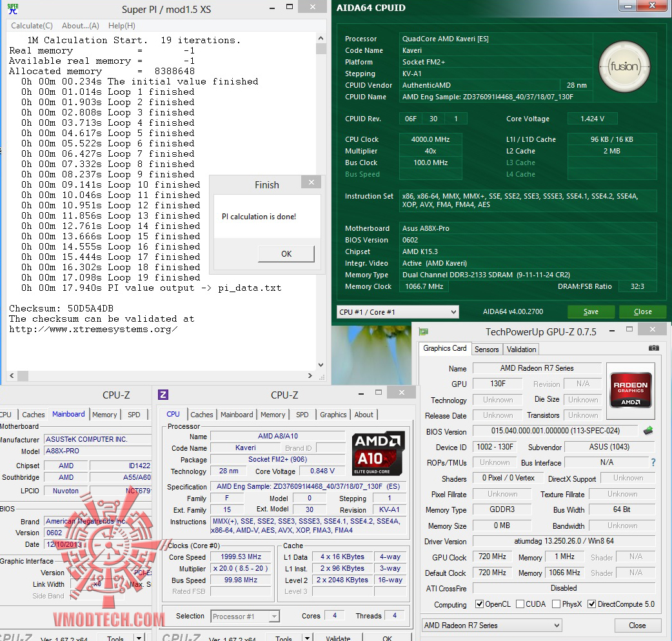Select the Graphics Card tab in GPU-Z
This screenshot has width=672, height=641.
tap(444, 348)
